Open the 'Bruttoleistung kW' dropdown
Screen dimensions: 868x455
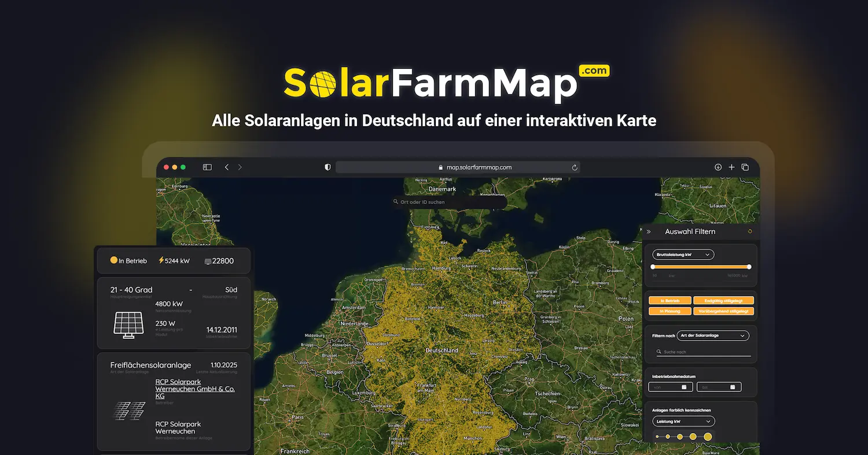point(683,254)
